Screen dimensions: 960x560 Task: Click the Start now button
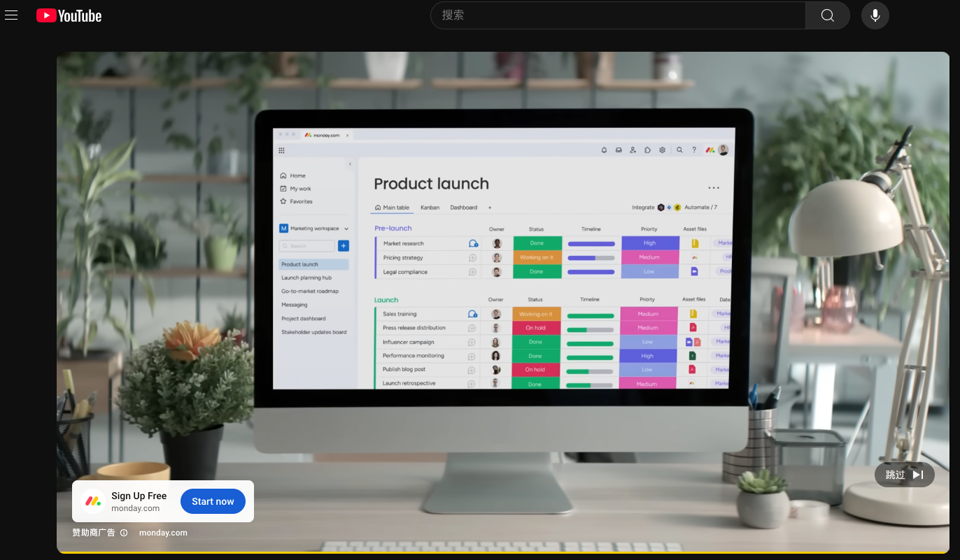click(213, 501)
